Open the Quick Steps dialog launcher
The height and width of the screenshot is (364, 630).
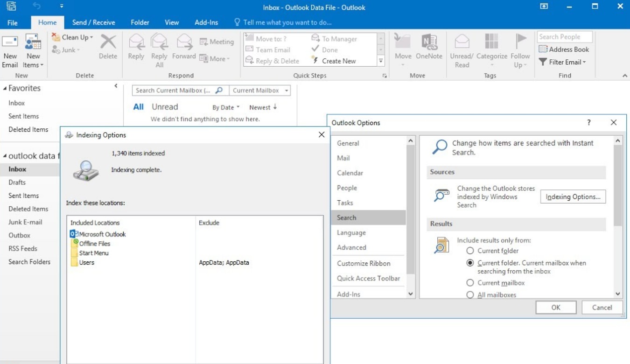coord(385,76)
